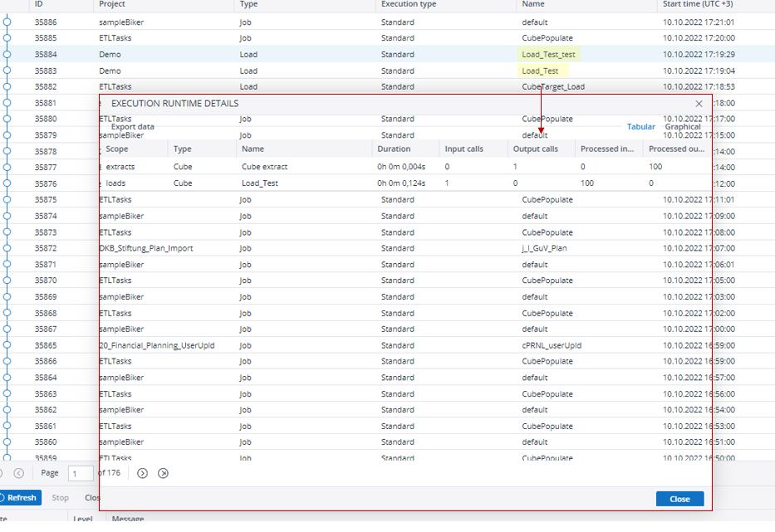775x532 pixels.
Task: Jump to last page of executions
Action: point(163,473)
